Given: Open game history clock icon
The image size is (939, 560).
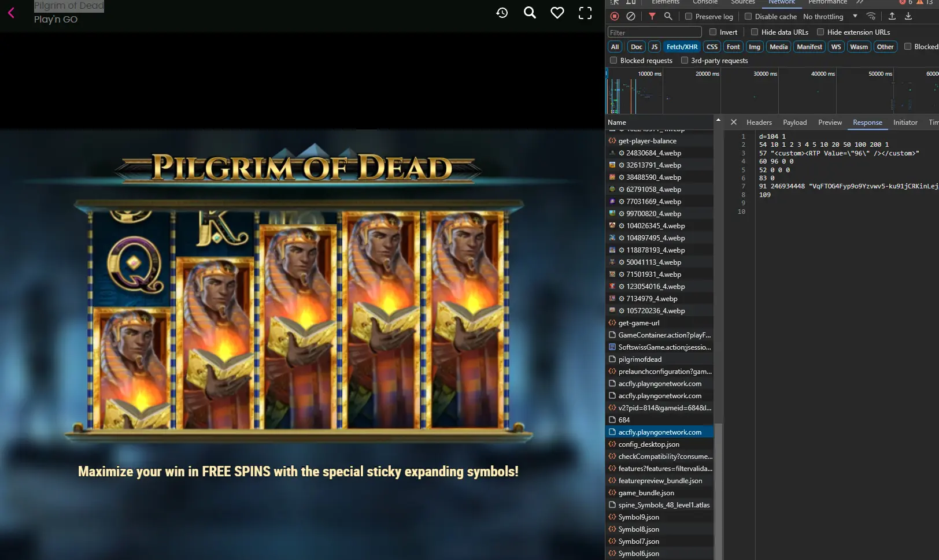Looking at the screenshot, I should pyautogui.click(x=502, y=13).
